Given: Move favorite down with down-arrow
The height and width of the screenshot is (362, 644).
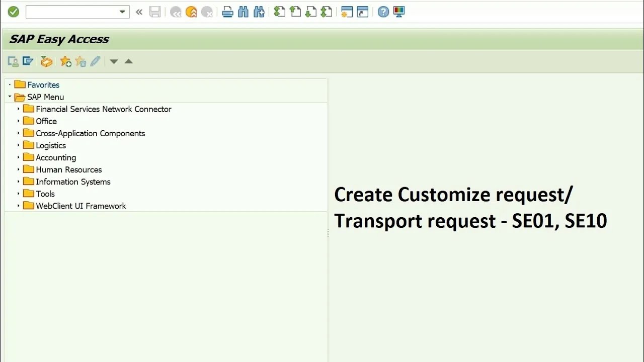Looking at the screenshot, I should click(x=114, y=61).
